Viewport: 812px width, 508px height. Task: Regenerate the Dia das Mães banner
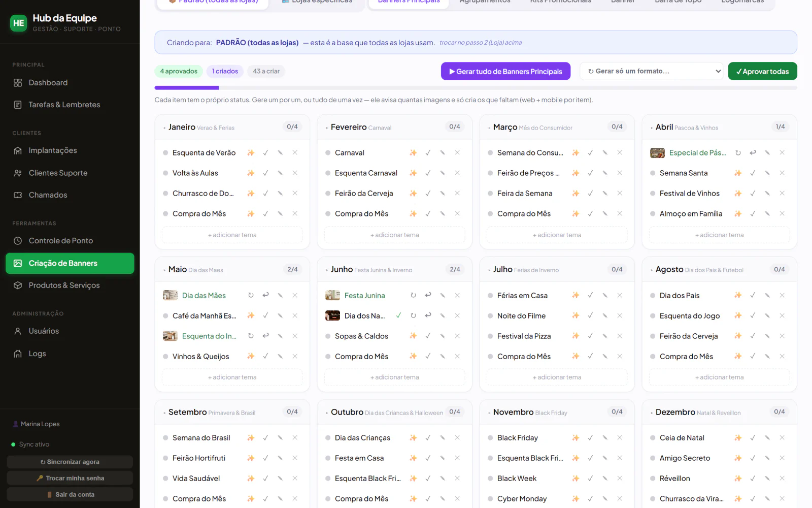point(251,295)
